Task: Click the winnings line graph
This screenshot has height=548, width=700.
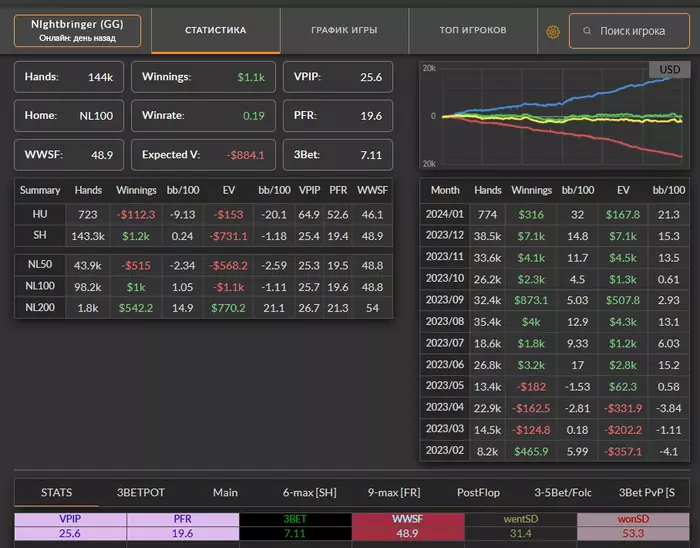Action: tap(554, 116)
